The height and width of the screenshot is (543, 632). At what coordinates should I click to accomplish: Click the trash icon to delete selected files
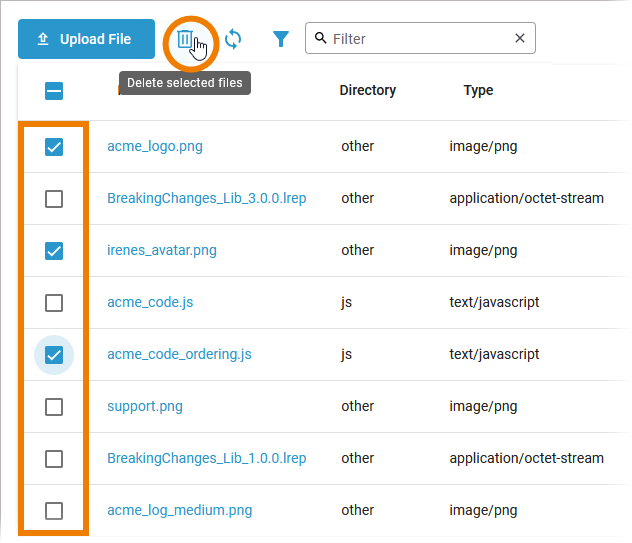(185, 39)
